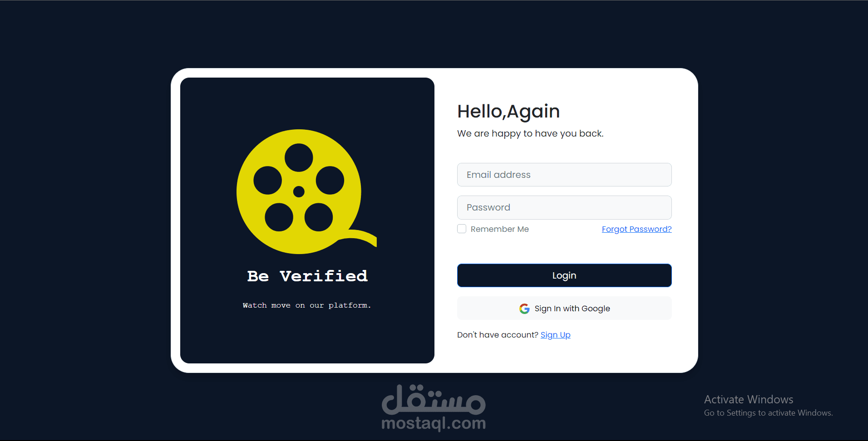Submit with the Login button
Viewport: 868px width, 441px height.
click(x=564, y=275)
